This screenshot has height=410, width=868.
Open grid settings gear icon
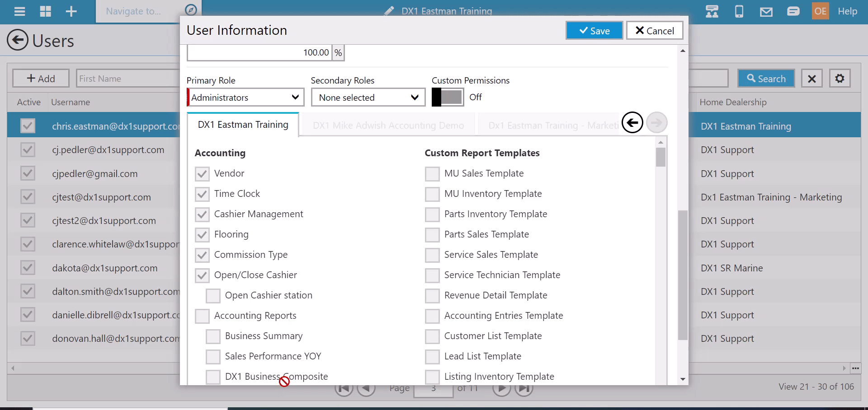click(x=840, y=79)
